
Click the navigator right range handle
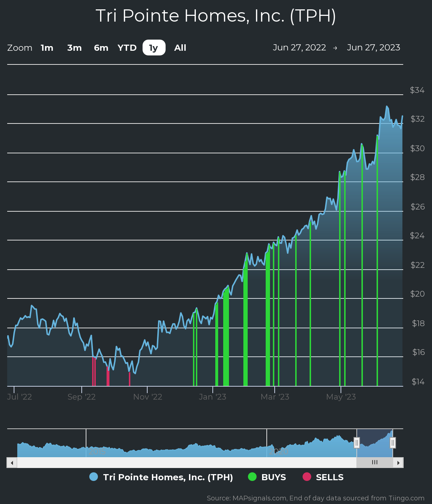(x=393, y=443)
